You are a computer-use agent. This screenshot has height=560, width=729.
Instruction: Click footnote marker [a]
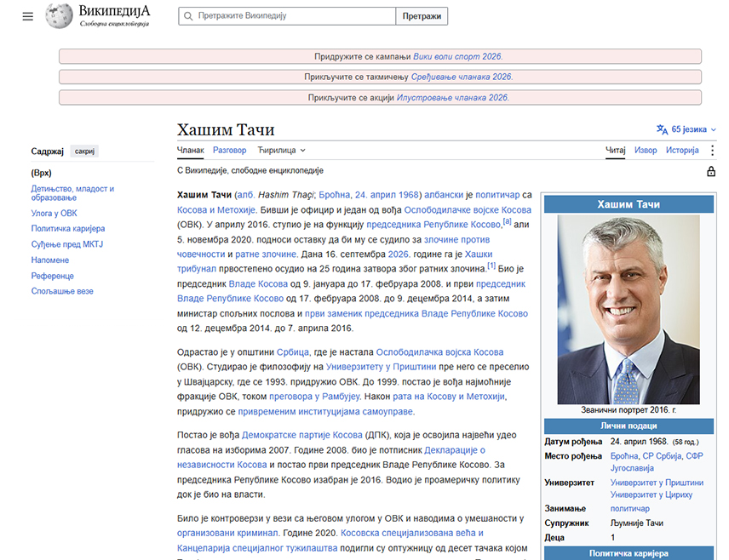click(x=508, y=221)
